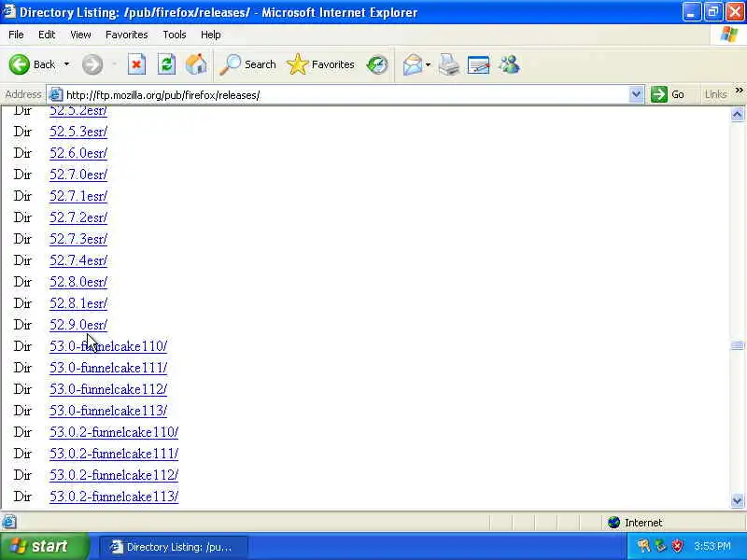747x560 pixels.
Task: Click the Mail envelope icon
Action: click(413, 64)
